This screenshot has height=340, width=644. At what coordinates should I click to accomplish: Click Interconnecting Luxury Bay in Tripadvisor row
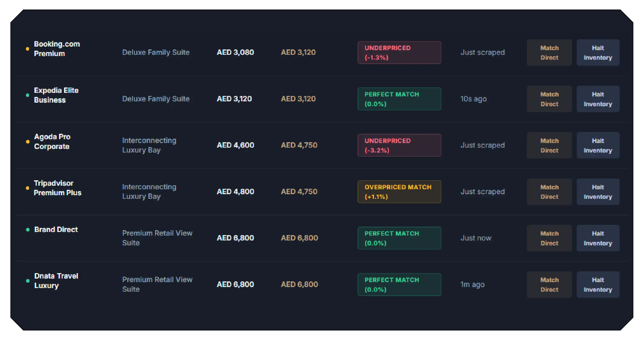tap(149, 192)
